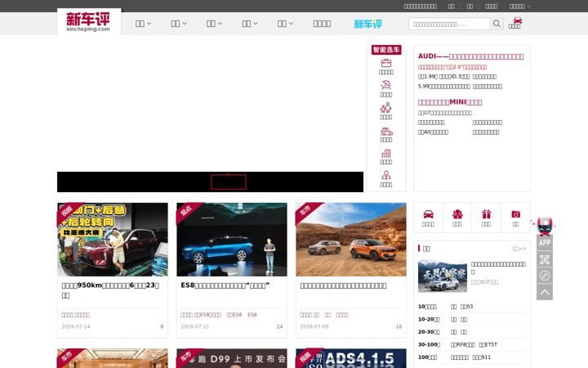Click the APP button on floating bar
This screenshot has width=588, height=368.
[545, 243]
